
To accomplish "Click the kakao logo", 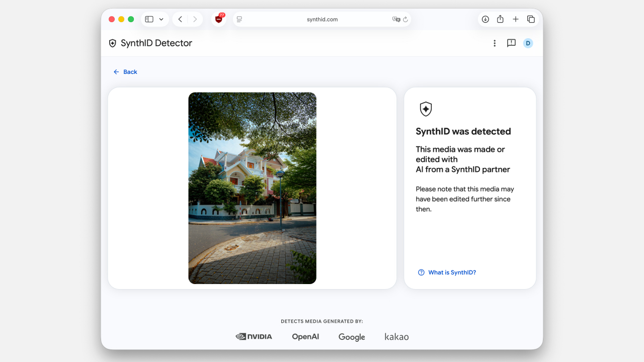I will [396, 337].
